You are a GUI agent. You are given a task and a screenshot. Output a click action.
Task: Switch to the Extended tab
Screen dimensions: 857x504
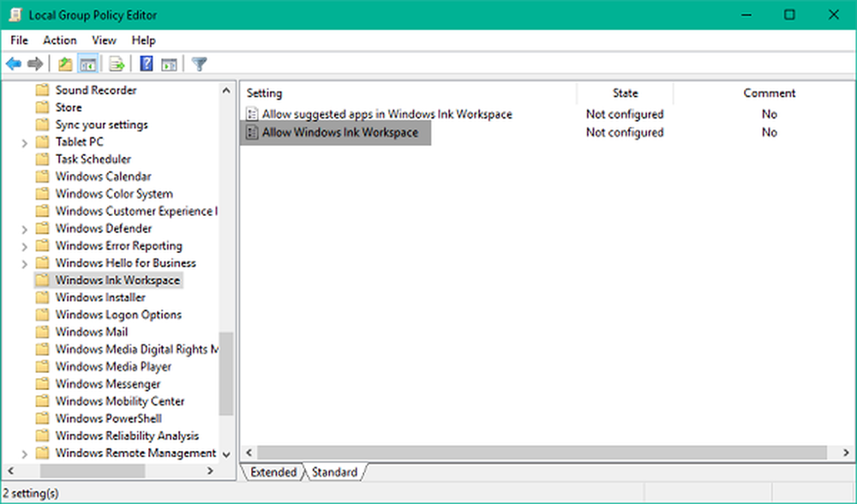point(273,472)
